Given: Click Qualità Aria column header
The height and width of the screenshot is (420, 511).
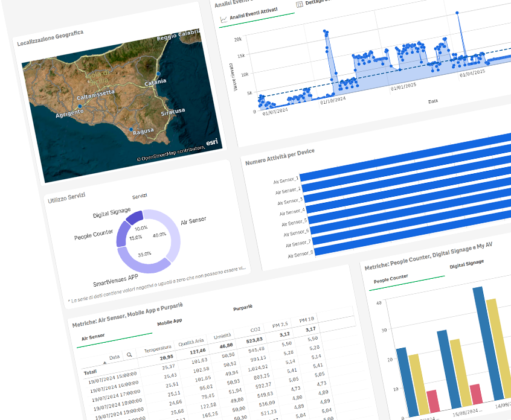Looking at the screenshot, I should coord(191,343).
